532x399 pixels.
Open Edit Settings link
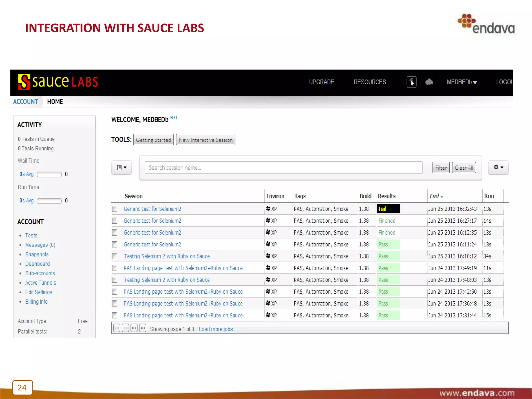tap(39, 292)
